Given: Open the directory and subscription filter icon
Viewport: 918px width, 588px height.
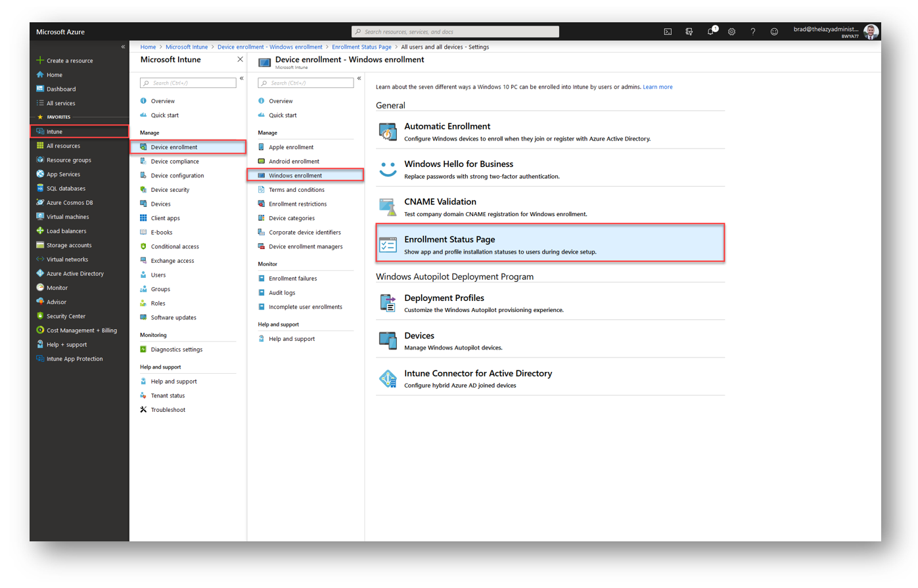Looking at the screenshot, I should point(689,32).
